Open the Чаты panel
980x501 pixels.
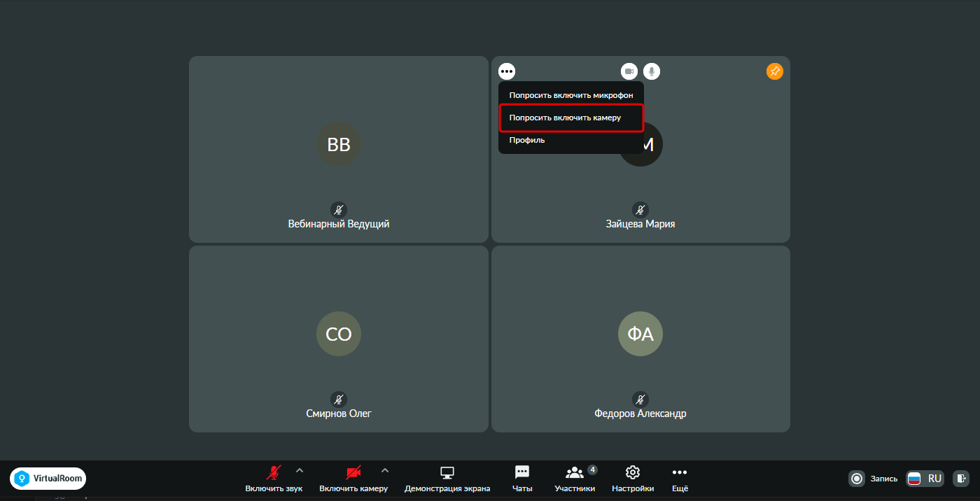[522, 479]
